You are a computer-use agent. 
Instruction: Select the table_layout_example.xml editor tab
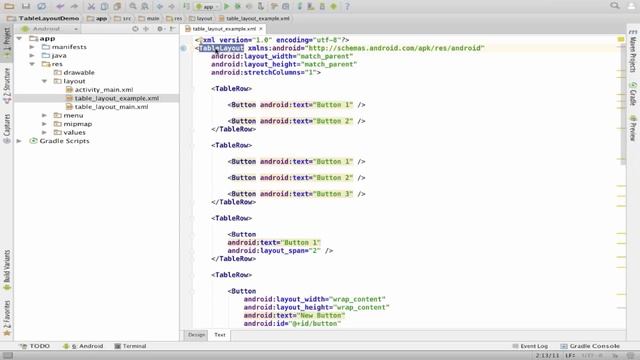pos(224,29)
